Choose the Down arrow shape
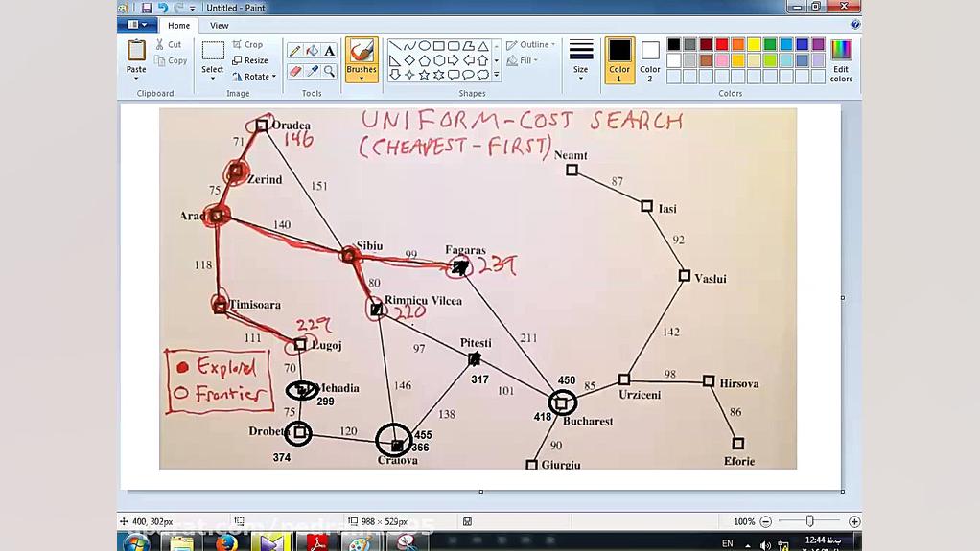 pos(395,75)
